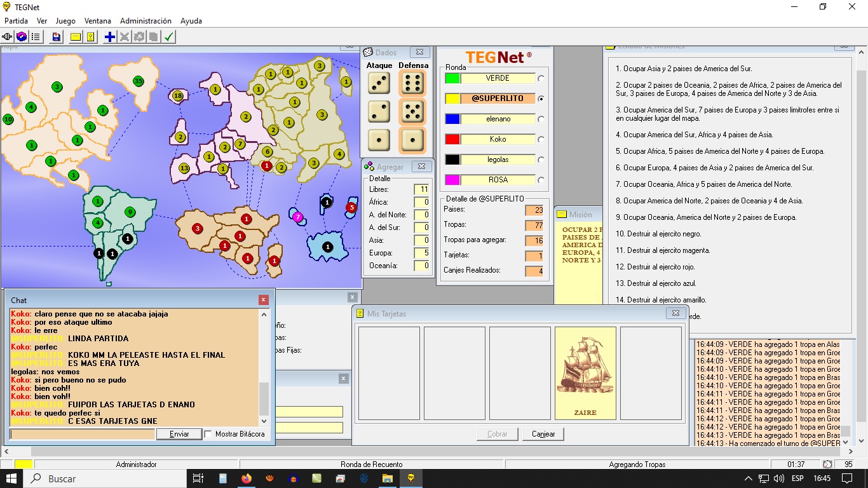The width and height of the screenshot is (868, 488).
Task: Expand the system tray hidden icons chevron
Action: (x=749, y=478)
